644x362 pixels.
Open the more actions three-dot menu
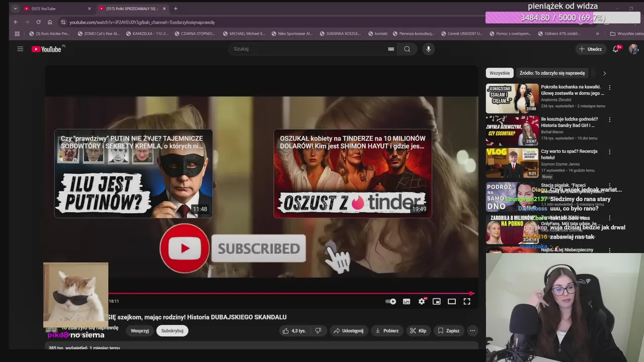[x=472, y=331]
